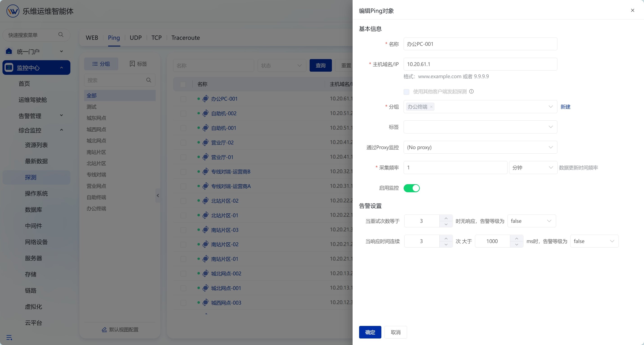The image size is (644, 345).
Task: Click the 名称 input field in the form
Action: click(480, 44)
